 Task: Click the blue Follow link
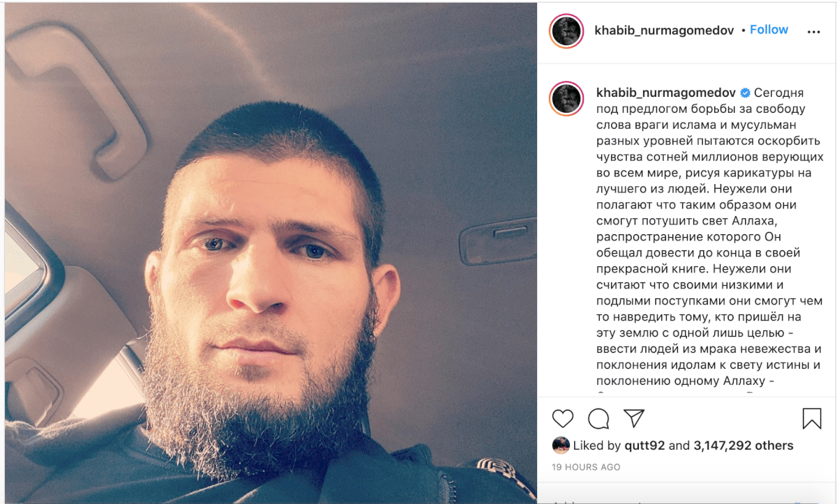point(769,30)
